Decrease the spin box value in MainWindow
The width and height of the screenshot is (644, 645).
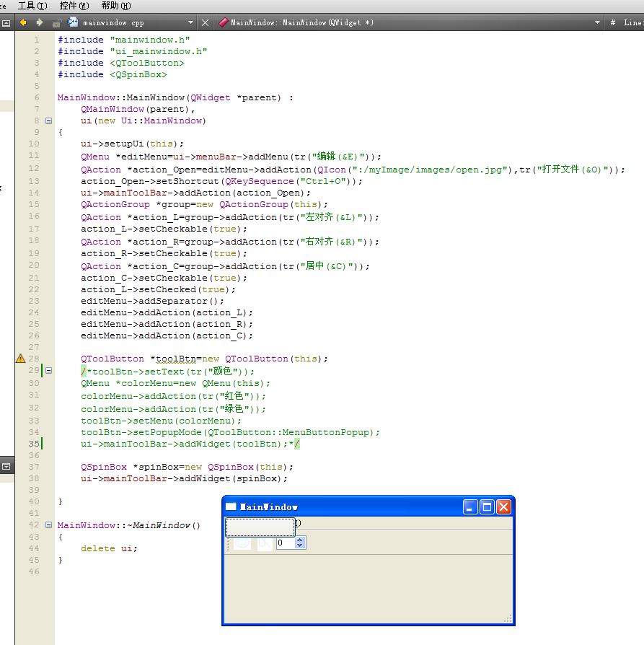(x=300, y=545)
